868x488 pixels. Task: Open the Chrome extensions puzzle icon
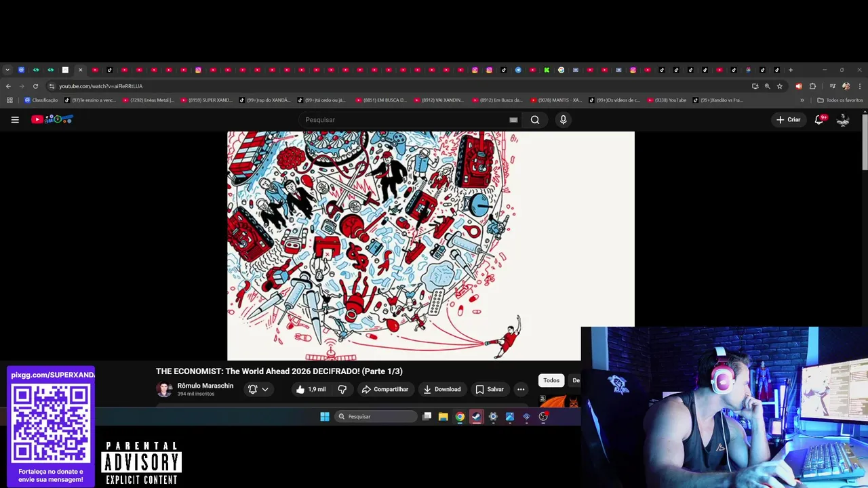coord(812,86)
